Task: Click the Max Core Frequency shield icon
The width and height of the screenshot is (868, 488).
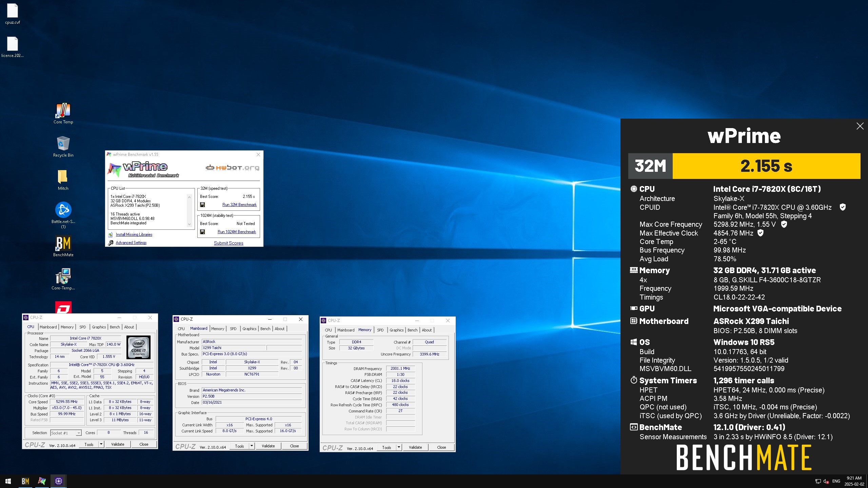Action: (784, 224)
